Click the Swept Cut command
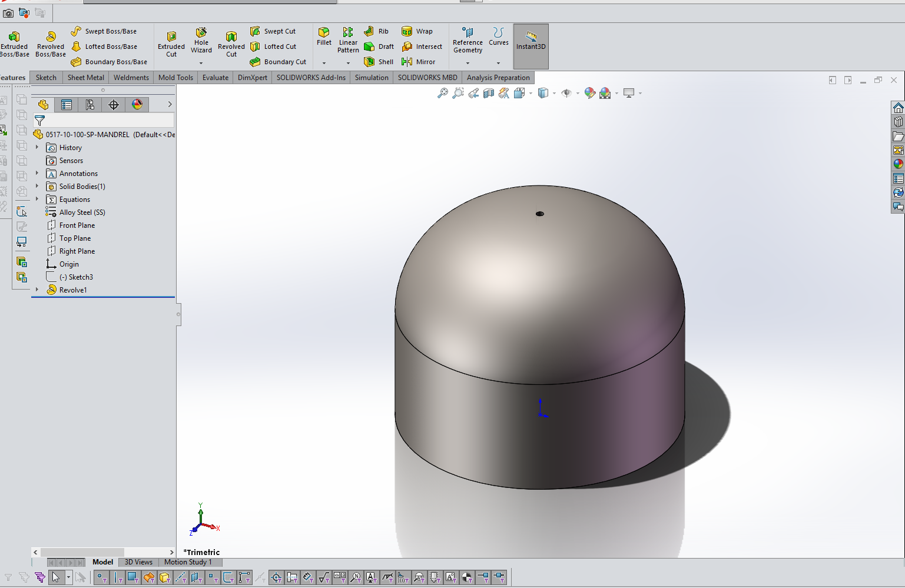 [273, 31]
